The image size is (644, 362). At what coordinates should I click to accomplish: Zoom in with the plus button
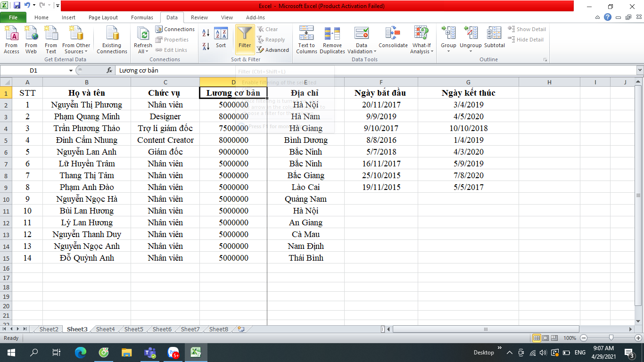pos(638,338)
